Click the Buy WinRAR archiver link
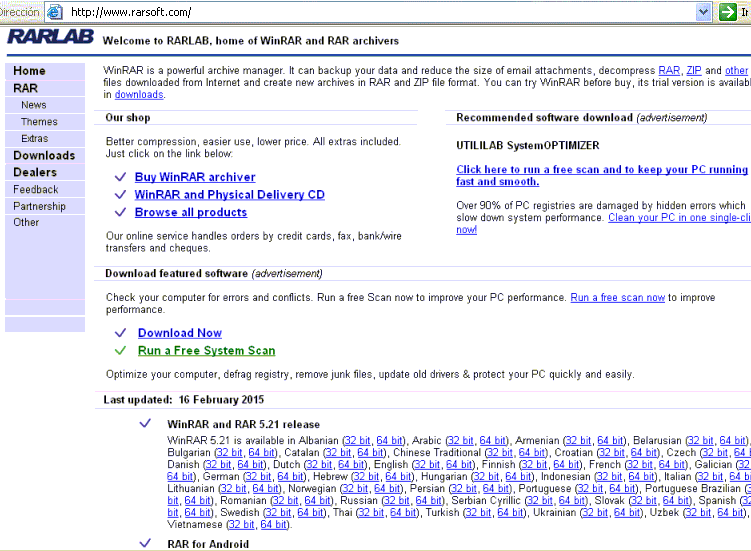Viewport: 751px width, 551px height. (195, 177)
